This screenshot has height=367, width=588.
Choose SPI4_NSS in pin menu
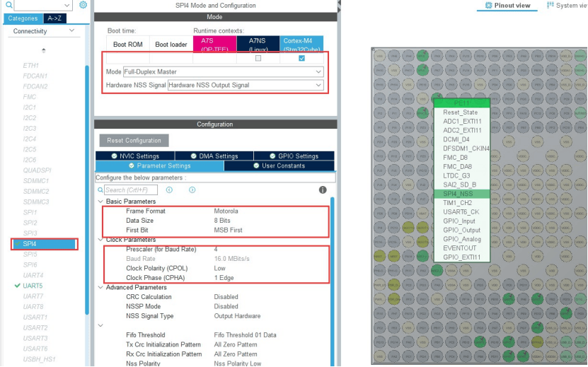(462, 194)
